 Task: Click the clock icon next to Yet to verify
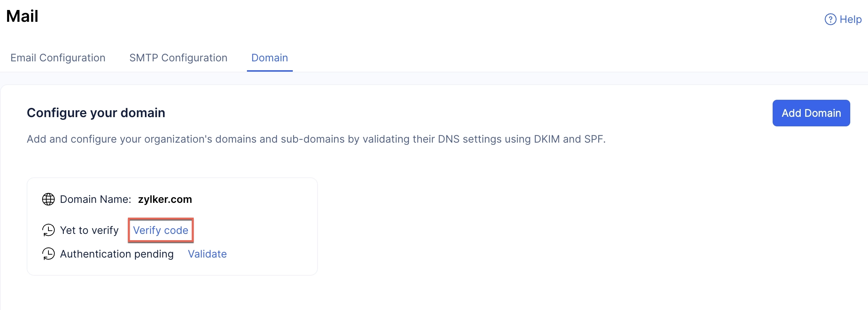click(x=48, y=230)
